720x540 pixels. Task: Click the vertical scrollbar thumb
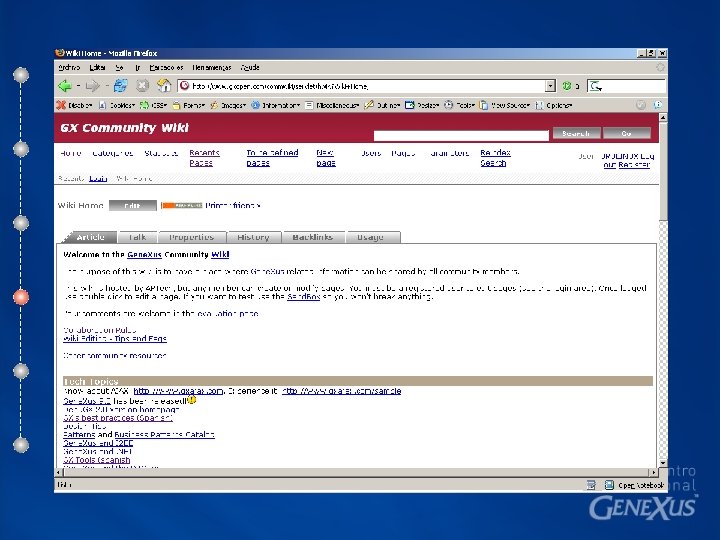[663, 172]
